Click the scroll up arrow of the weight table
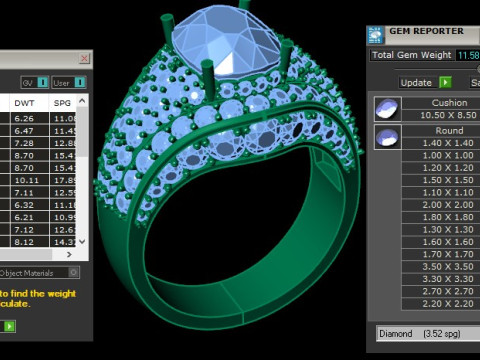The height and width of the screenshot is (360, 480). tap(82, 101)
